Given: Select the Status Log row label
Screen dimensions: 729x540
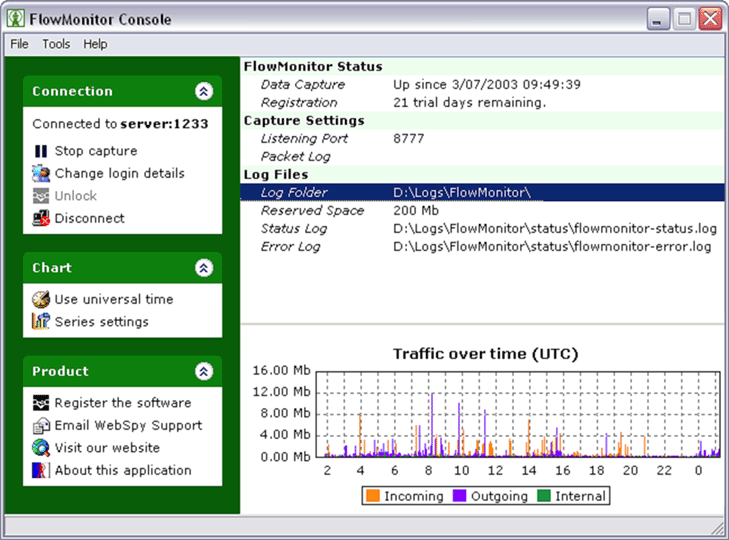Looking at the screenshot, I should tap(293, 229).
